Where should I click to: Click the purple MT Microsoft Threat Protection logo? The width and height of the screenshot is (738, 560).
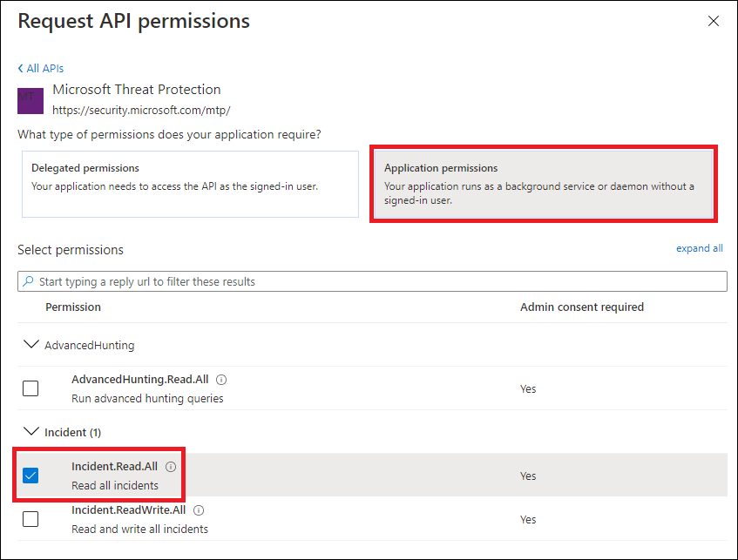30,101
